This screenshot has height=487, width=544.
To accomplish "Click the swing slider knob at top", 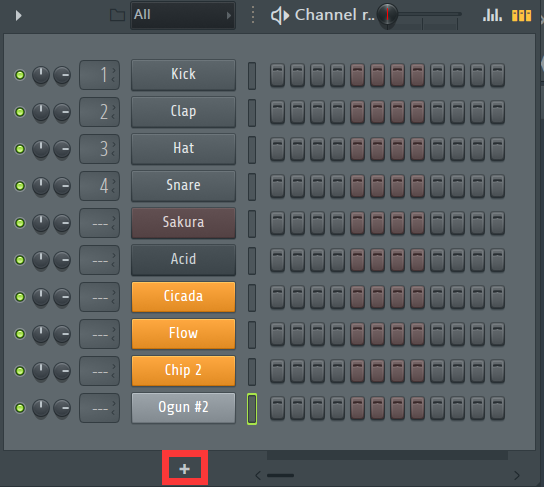I will tap(387, 15).
